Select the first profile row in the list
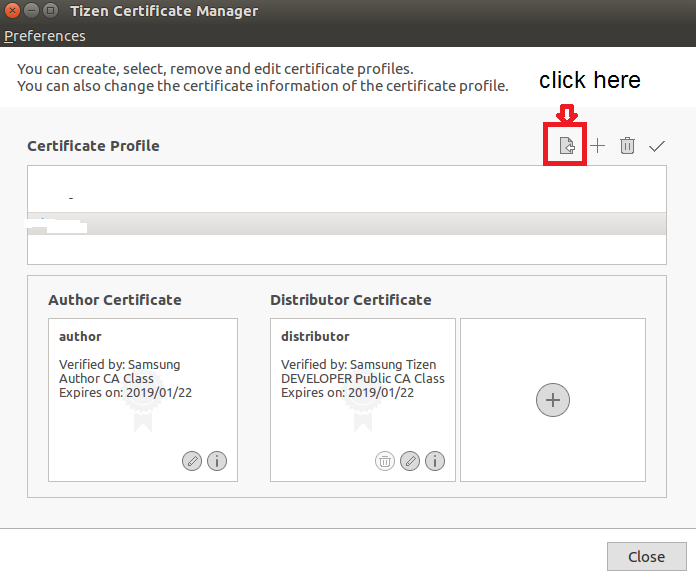The image size is (696, 581). (346, 197)
